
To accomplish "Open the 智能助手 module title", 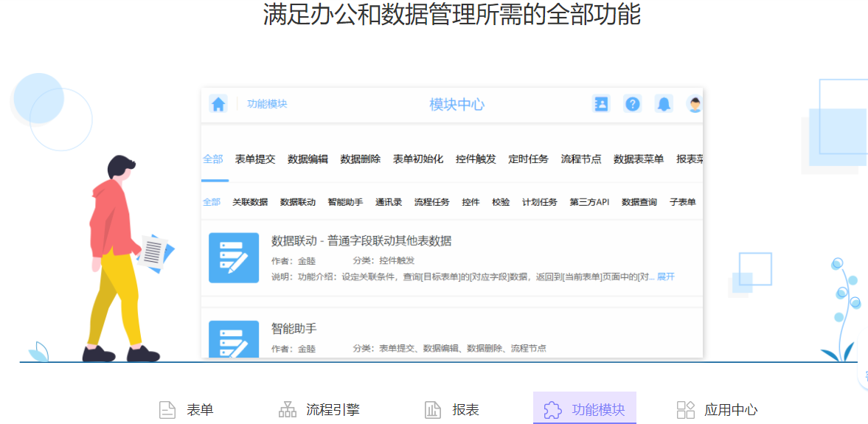I will 294,328.
